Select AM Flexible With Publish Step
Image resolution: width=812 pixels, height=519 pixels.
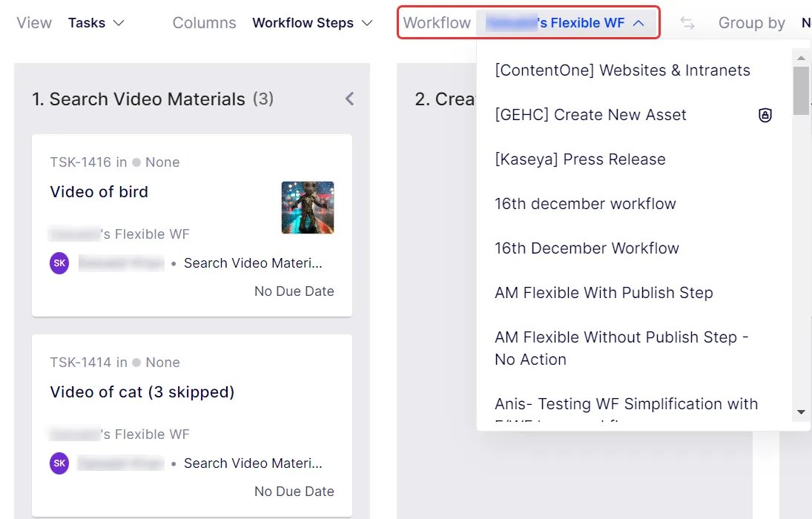tap(604, 293)
